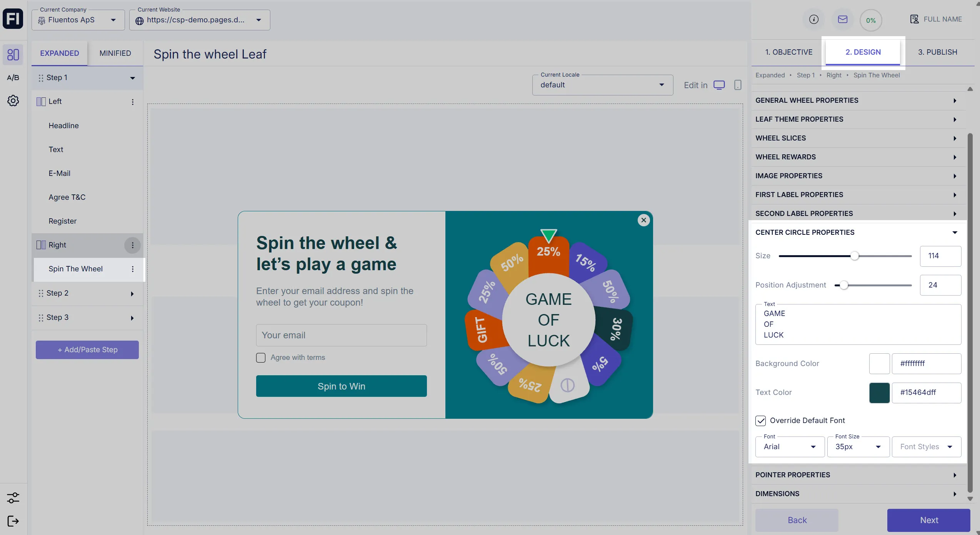This screenshot has height=535, width=980.
Task: Switch editing to mobile view icon
Action: pyautogui.click(x=737, y=85)
